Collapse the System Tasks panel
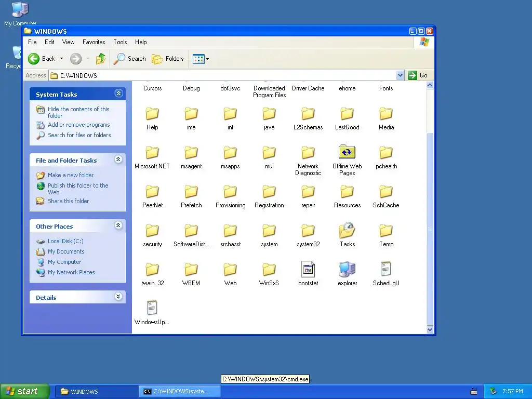The image size is (532, 399). 118,94
